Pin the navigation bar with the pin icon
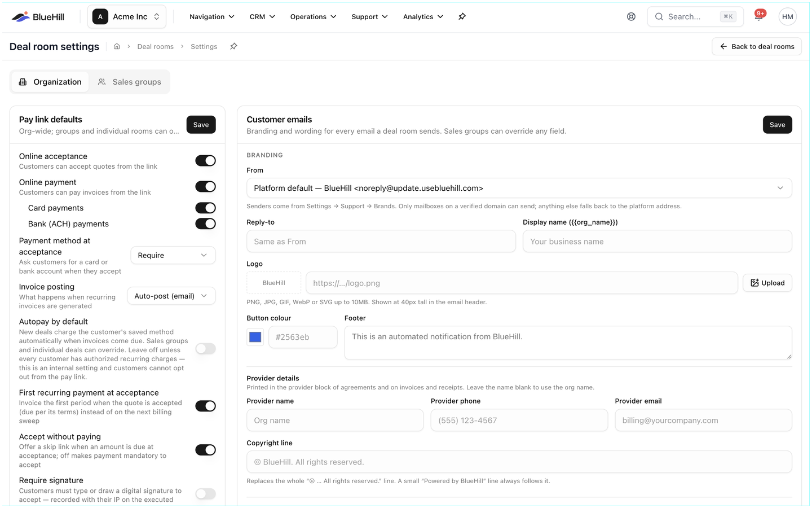This screenshot has height=508, width=812. (x=462, y=17)
